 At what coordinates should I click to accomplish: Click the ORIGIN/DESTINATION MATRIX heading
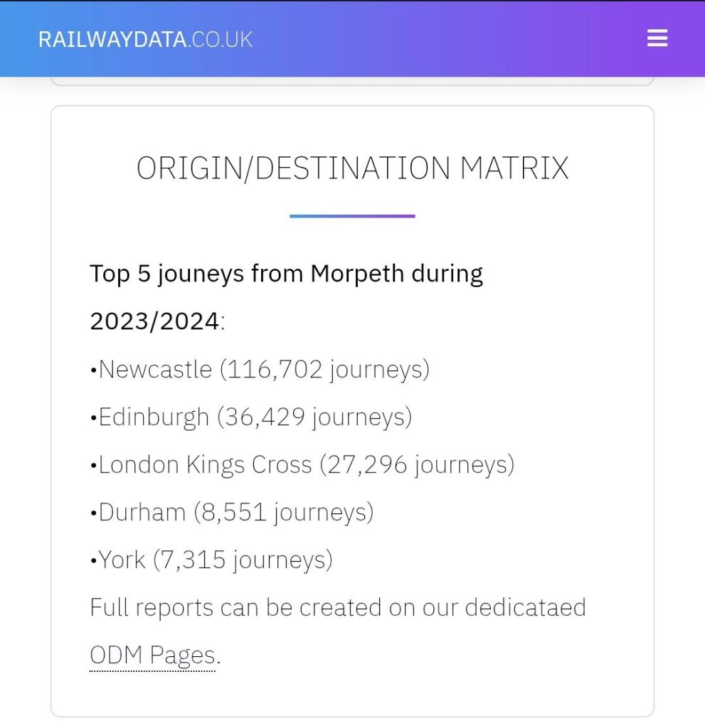tap(352, 168)
